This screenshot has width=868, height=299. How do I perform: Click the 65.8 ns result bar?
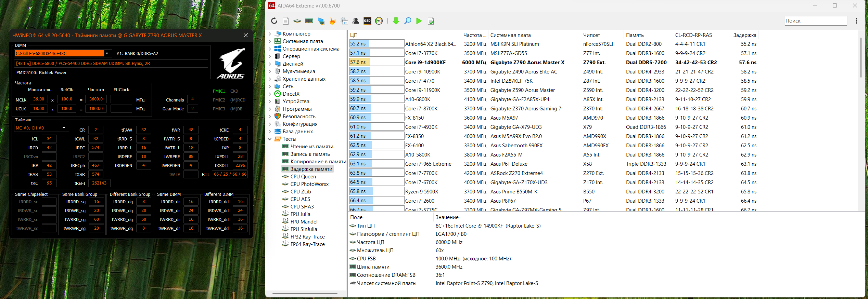[x=377, y=191]
